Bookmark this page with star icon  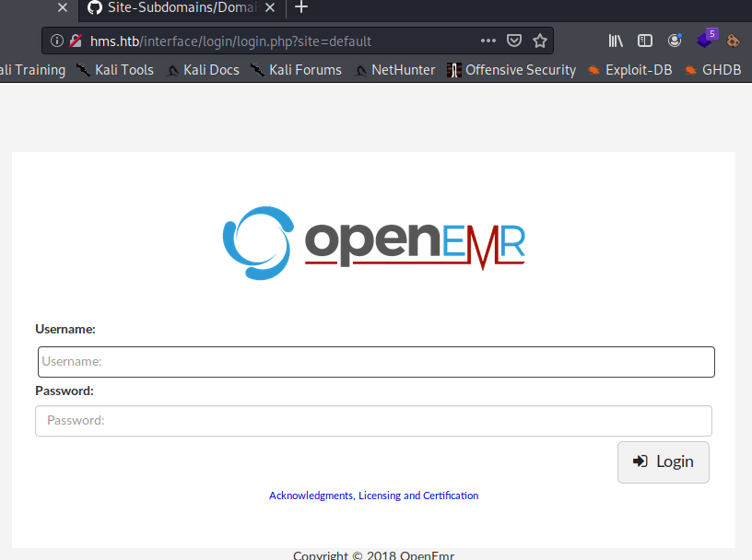540,41
